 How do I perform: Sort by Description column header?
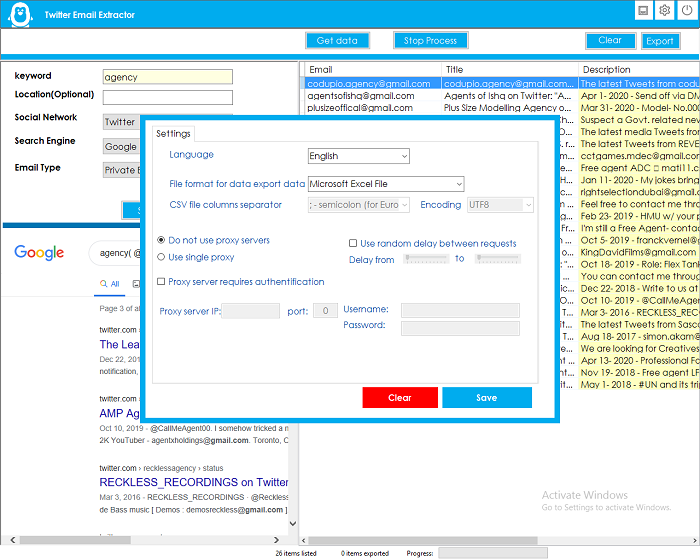[x=639, y=70]
